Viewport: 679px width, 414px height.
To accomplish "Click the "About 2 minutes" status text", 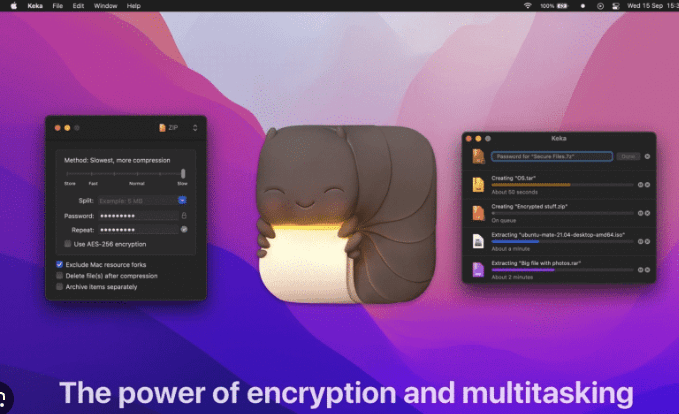I will click(512, 277).
